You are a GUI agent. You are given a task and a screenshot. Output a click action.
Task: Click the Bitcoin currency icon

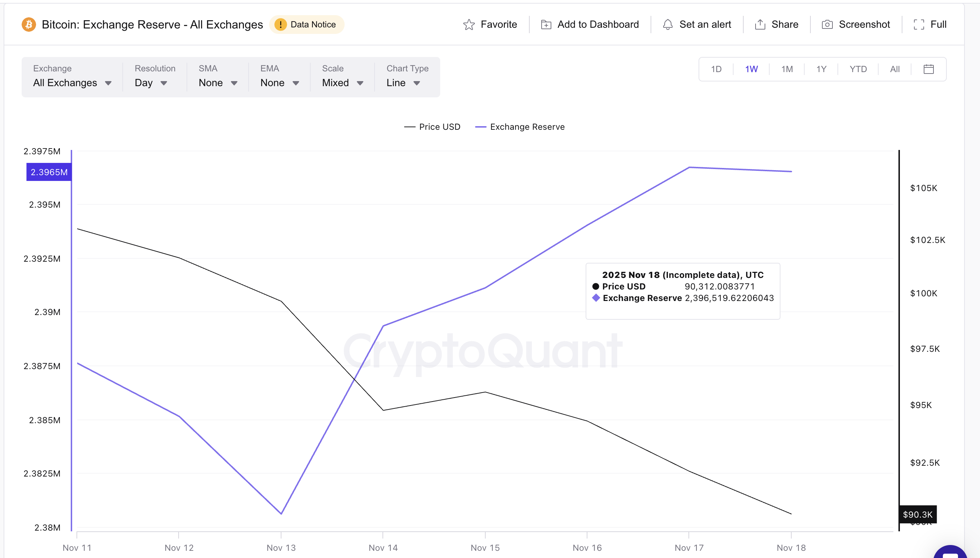(29, 24)
